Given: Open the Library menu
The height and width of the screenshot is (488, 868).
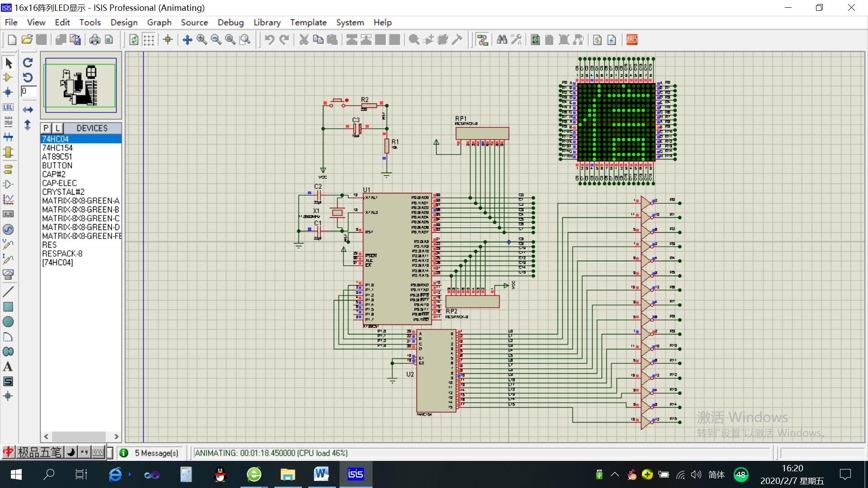Looking at the screenshot, I should click(267, 22).
